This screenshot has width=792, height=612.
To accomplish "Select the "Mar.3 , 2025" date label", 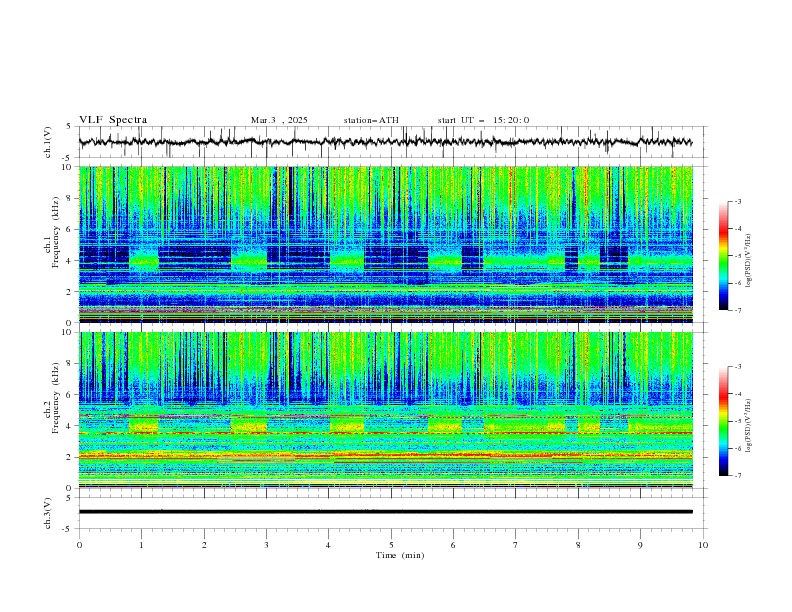I will click(279, 120).
